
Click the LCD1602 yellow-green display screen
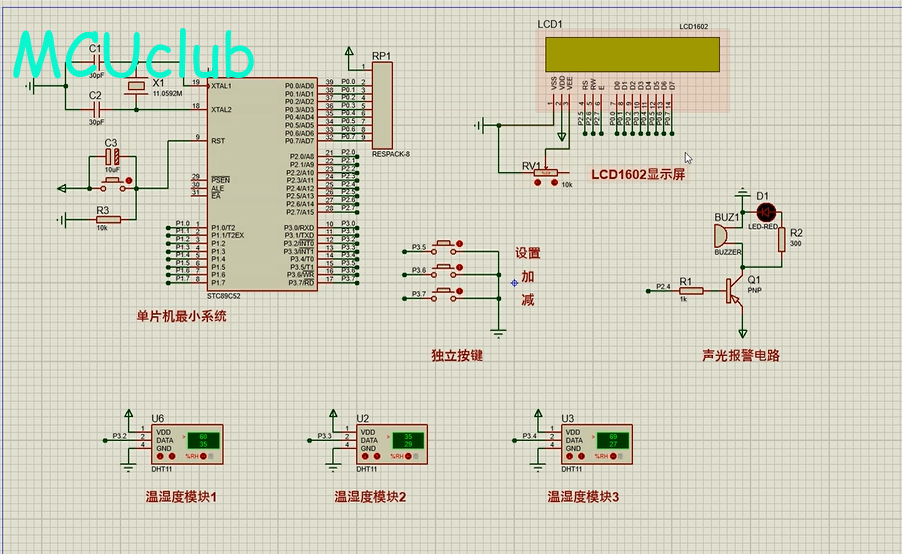[631, 55]
